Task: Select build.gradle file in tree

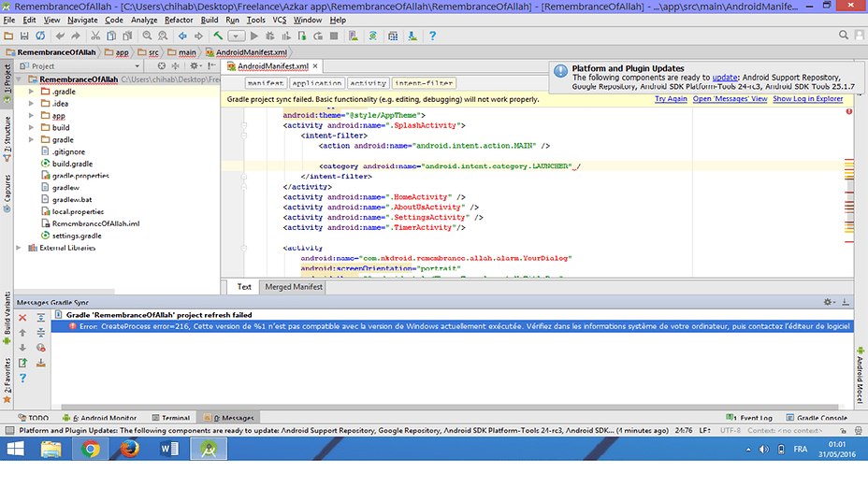Action: [x=72, y=164]
